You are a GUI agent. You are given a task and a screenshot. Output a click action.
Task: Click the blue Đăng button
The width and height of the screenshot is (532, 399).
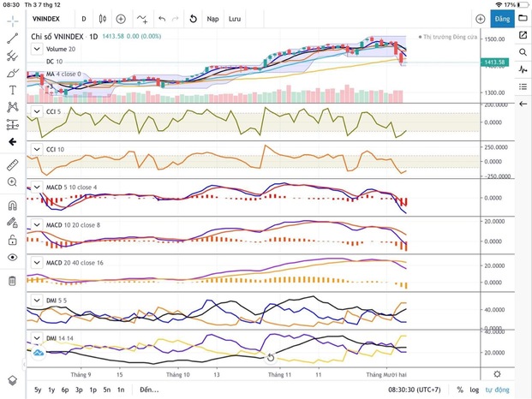point(501,18)
